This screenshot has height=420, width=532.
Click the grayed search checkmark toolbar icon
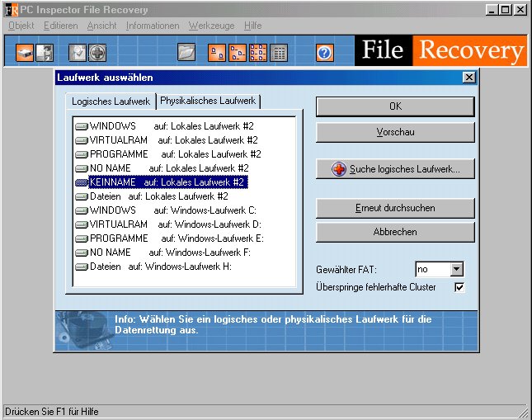point(78,53)
